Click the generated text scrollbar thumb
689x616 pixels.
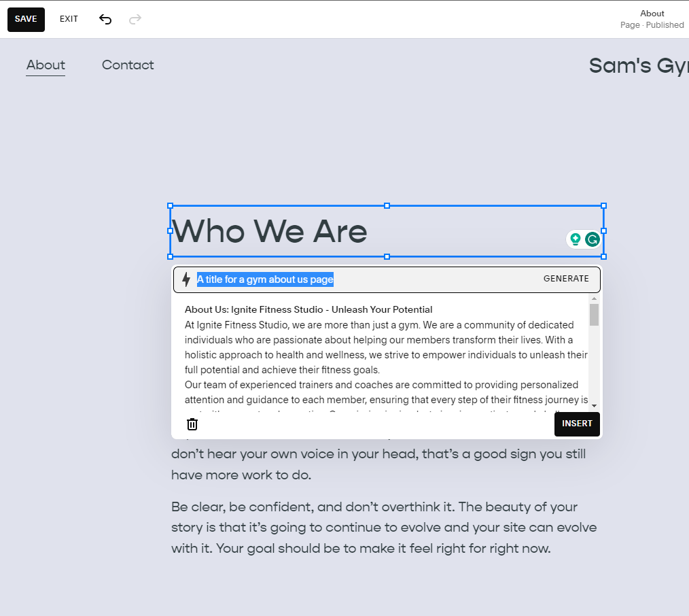(x=594, y=314)
